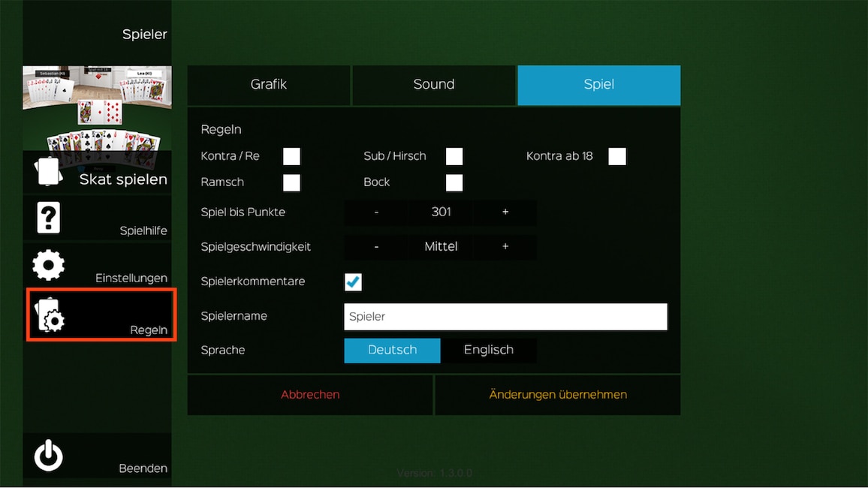868x488 pixels.
Task: Click the Skat spielen label
Action: coord(123,179)
